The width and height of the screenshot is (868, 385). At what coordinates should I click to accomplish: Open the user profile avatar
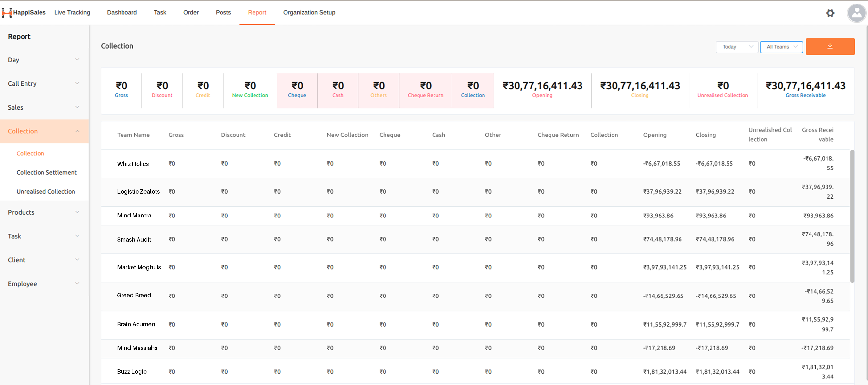(857, 13)
